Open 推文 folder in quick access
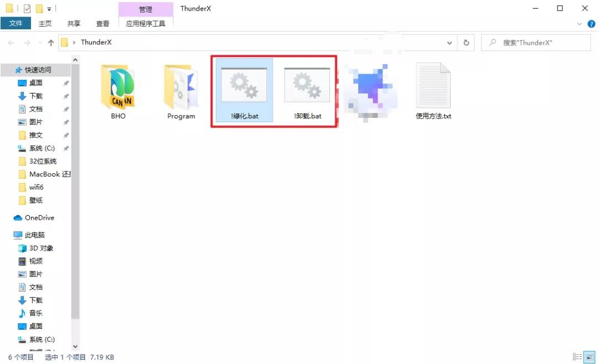 (36, 135)
